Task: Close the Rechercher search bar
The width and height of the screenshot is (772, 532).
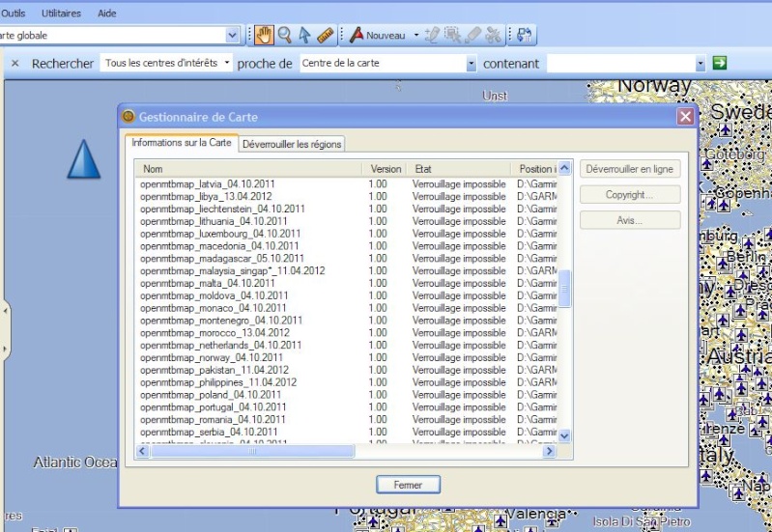Action: (x=15, y=63)
